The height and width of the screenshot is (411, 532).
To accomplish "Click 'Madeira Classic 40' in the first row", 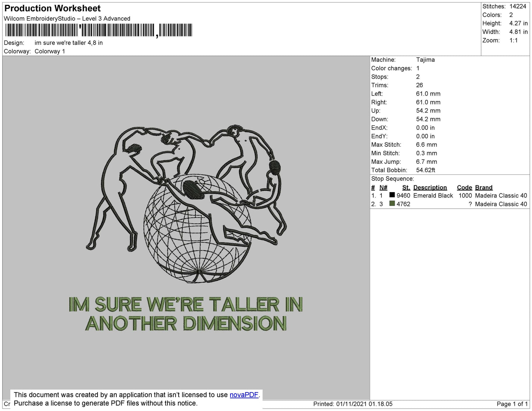I will pos(501,195).
